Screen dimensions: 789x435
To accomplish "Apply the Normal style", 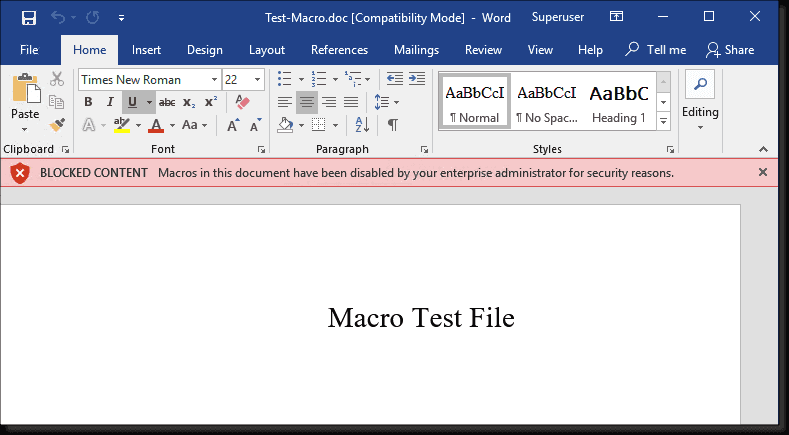I will click(475, 102).
